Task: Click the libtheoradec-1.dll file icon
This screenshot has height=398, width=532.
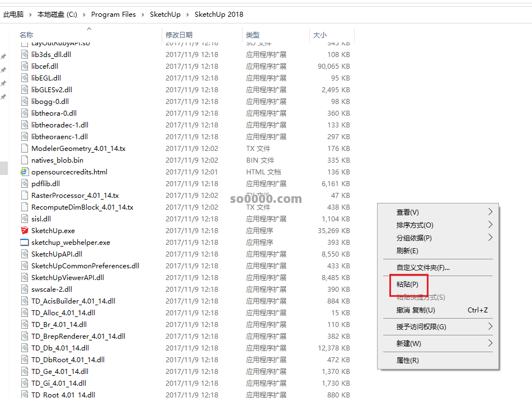Action: [x=25, y=125]
